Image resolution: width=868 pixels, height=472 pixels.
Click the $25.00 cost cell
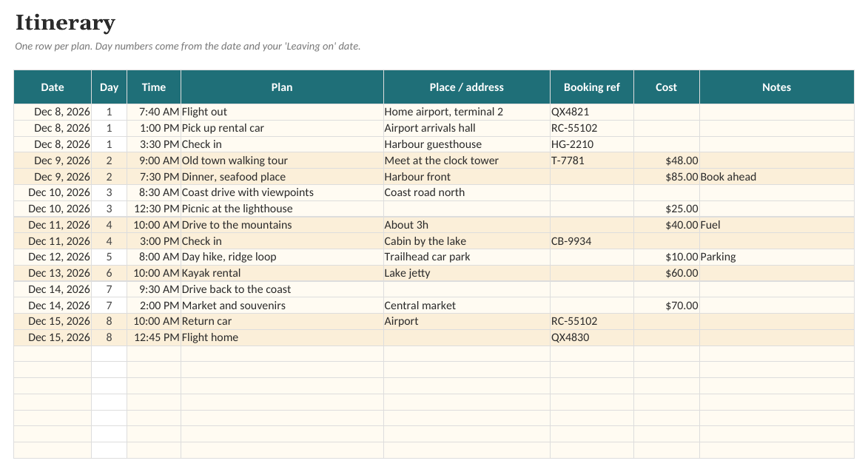(x=667, y=209)
